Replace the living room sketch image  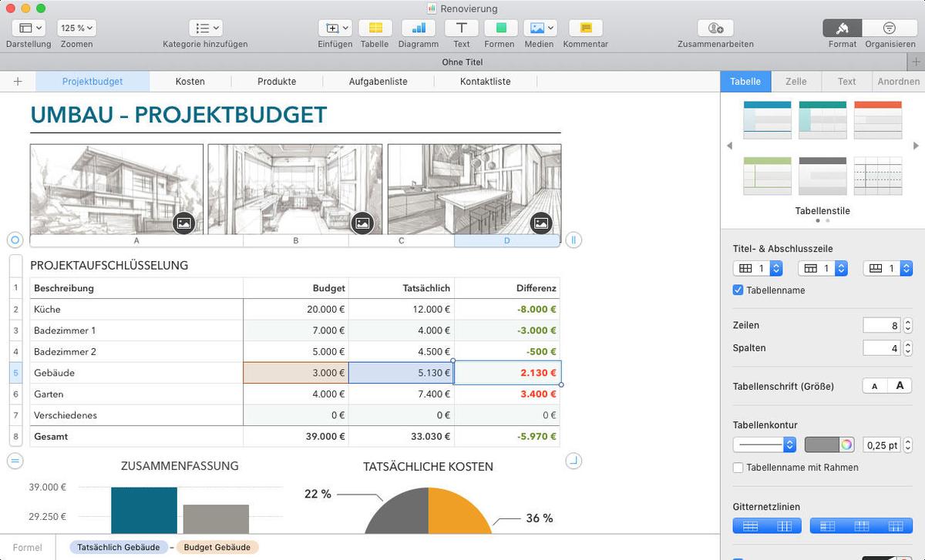click(362, 223)
